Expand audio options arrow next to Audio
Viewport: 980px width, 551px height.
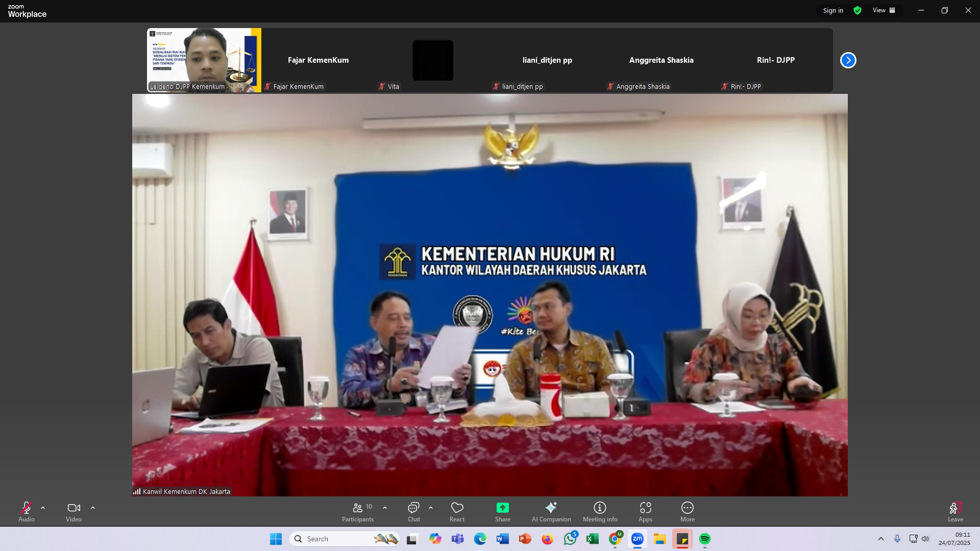pos(43,508)
